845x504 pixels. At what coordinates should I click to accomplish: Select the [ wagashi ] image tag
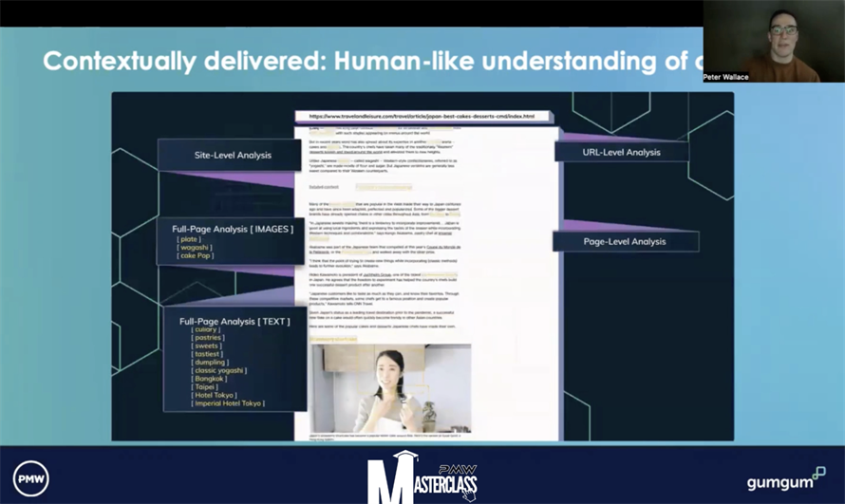pos(197,247)
